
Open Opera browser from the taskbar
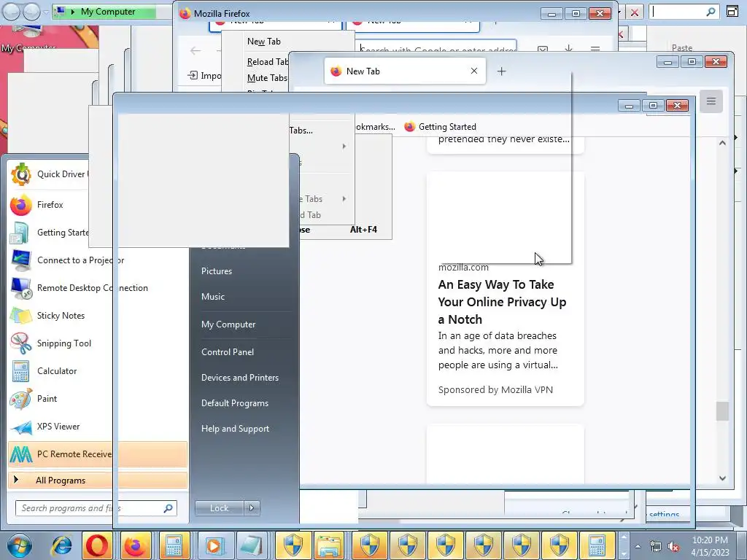click(x=97, y=545)
